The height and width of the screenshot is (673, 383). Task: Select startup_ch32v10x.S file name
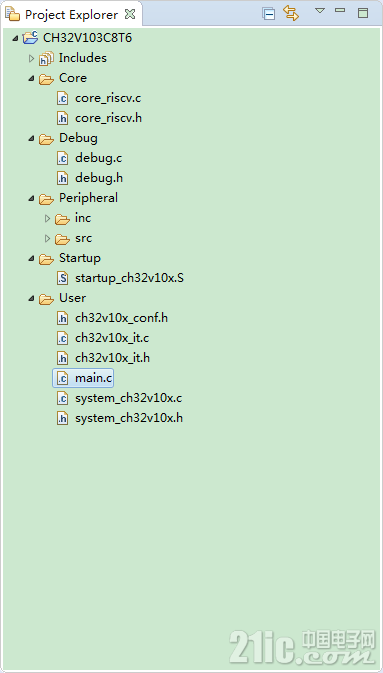click(130, 278)
